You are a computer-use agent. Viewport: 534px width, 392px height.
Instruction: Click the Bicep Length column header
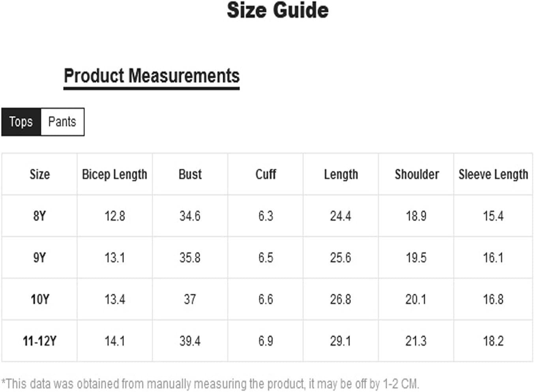(x=114, y=174)
